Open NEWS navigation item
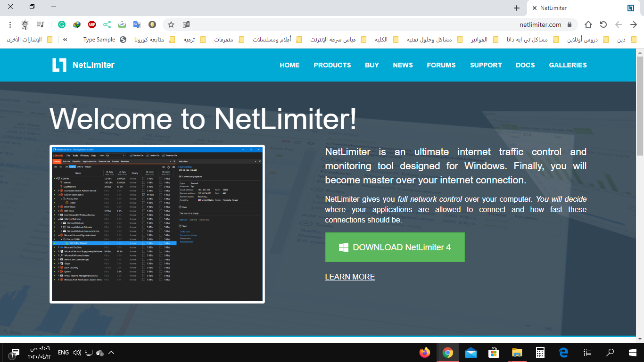The height and width of the screenshot is (362, 644). click(x=403, y=65)
